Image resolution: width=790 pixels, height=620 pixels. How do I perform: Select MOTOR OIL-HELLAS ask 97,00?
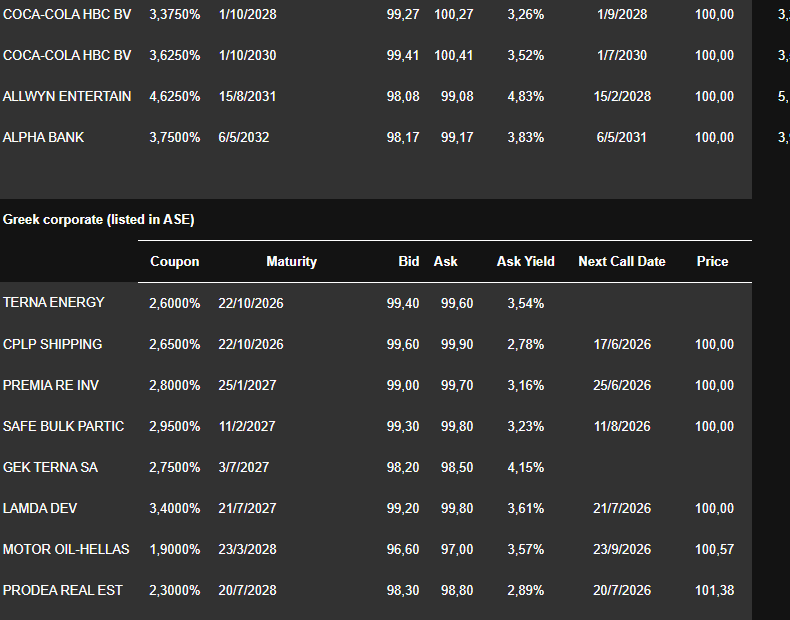pos(457,549)
